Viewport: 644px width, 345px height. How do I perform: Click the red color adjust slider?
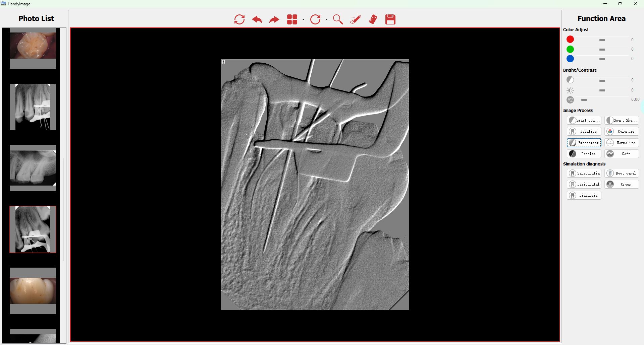(602, 40)
